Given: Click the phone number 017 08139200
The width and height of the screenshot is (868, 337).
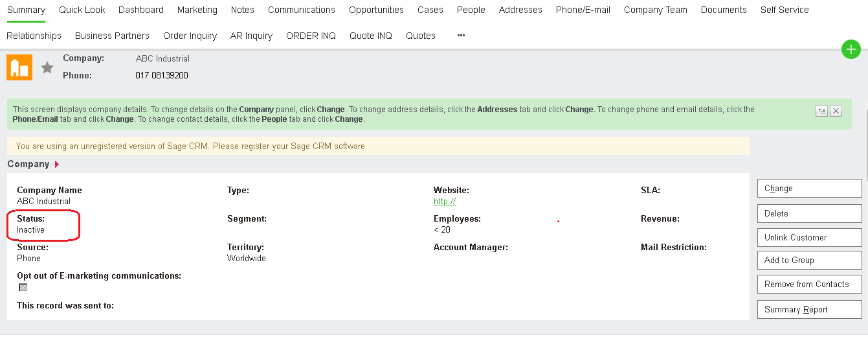Looking at the screenshot, I should click(162, 76).
